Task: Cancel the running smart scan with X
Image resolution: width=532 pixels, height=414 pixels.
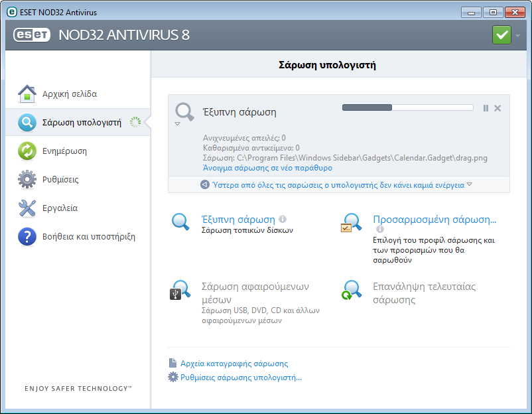Action: [498, 108]
